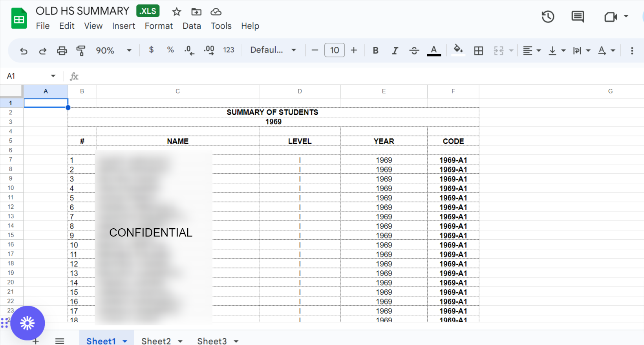
Task: Open horizontal align dropdown
Action: point(532,51)
